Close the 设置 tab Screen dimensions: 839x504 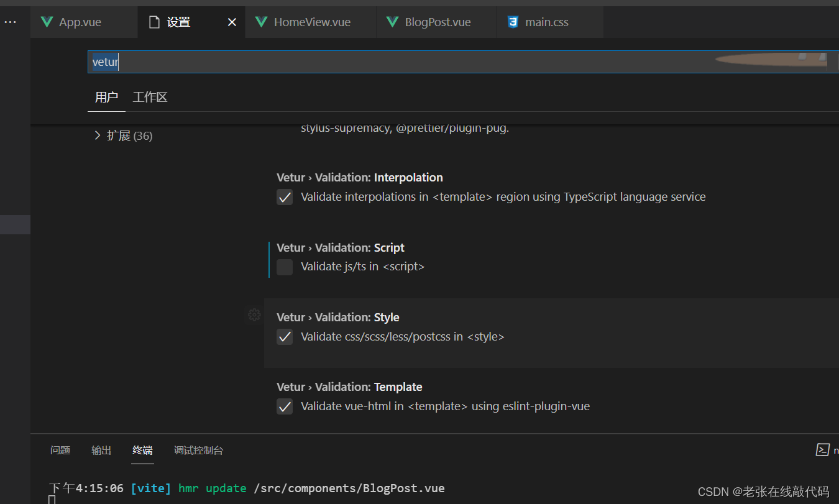[232, 22]
